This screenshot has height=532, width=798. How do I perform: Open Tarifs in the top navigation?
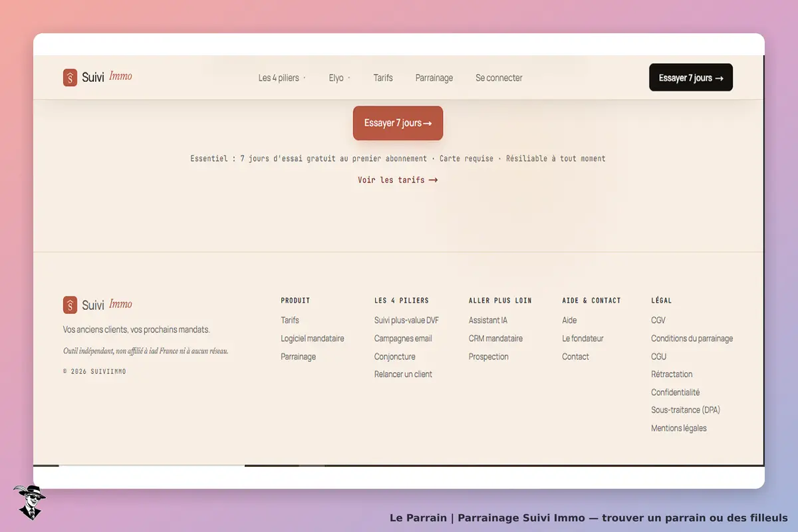pyautogui.click(x=383, y=78)
